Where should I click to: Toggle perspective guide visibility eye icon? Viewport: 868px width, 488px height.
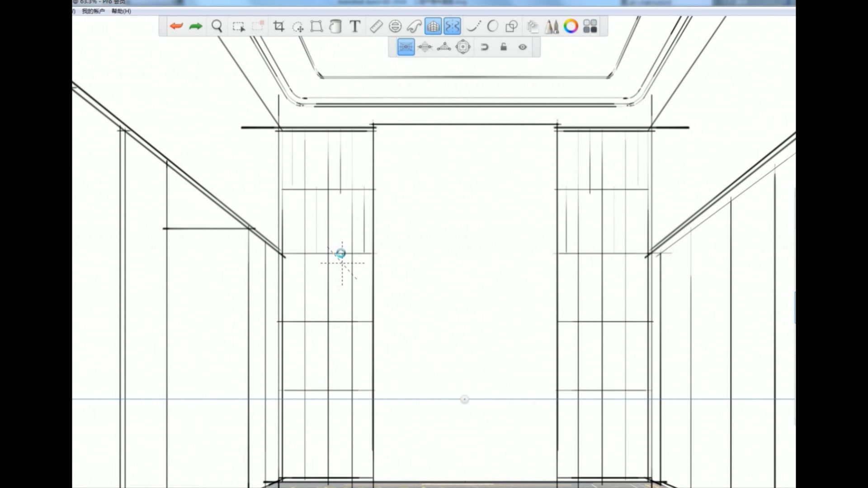click(523, 47)
